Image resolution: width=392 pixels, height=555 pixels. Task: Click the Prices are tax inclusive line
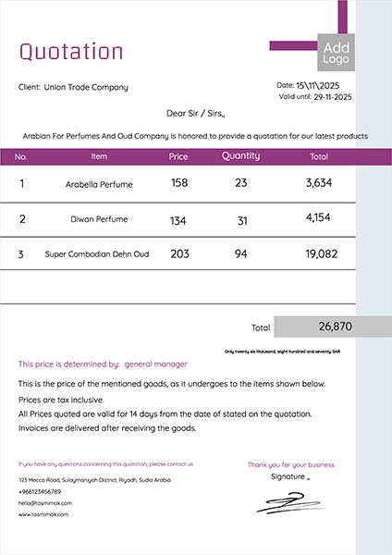click(x=61, y=400)
